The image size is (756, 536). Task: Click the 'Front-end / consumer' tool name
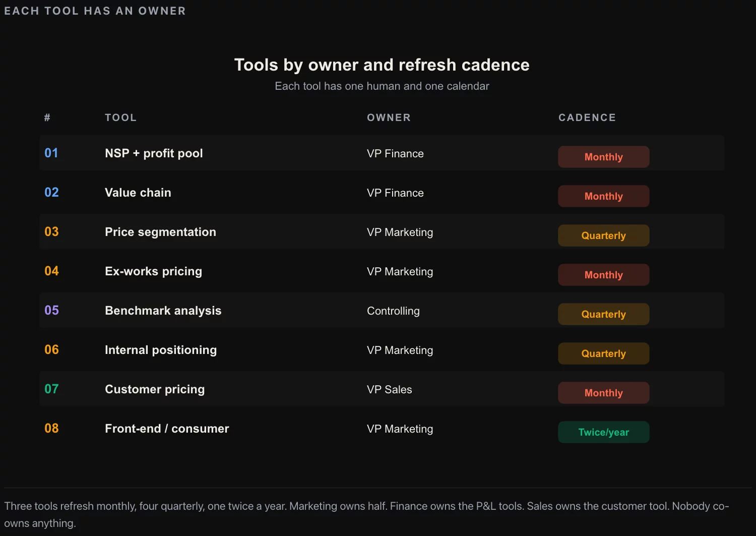pos(167,429)
